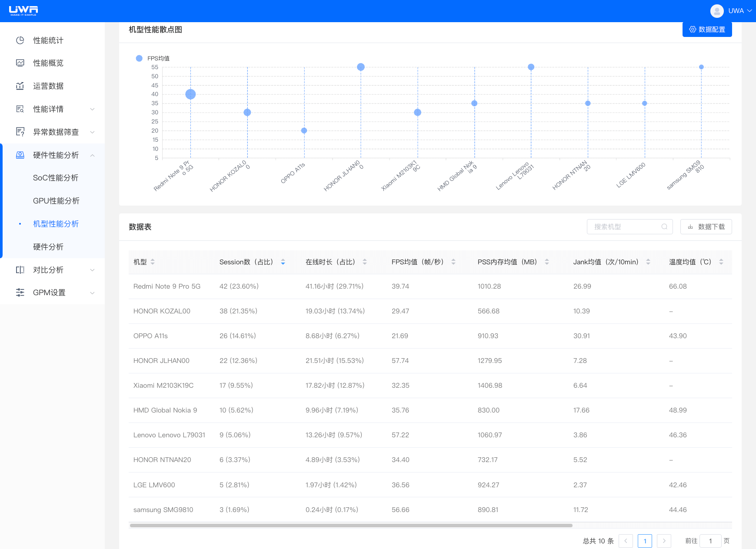
Task: Sort by 机型 column arrows
Action: tap(153, 262)
